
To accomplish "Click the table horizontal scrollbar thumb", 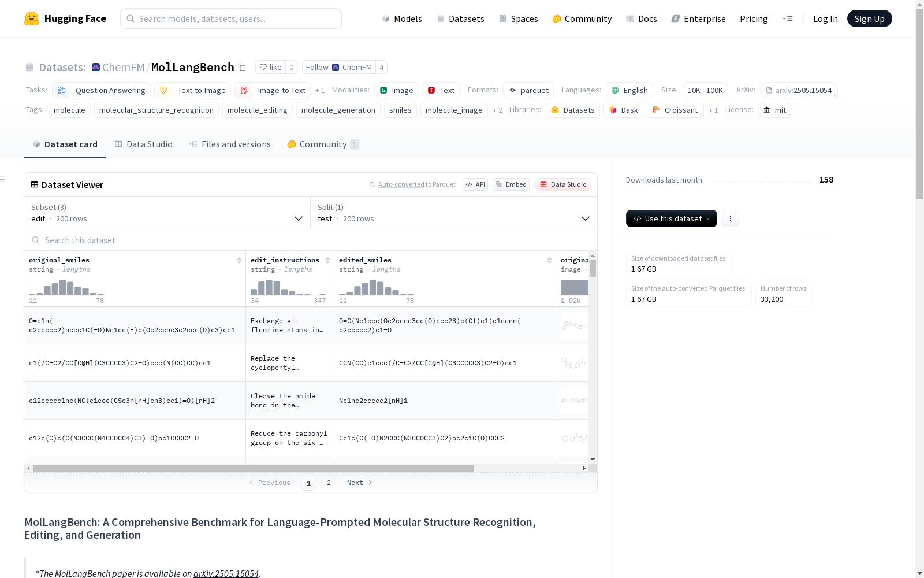I will coord(253,468).
